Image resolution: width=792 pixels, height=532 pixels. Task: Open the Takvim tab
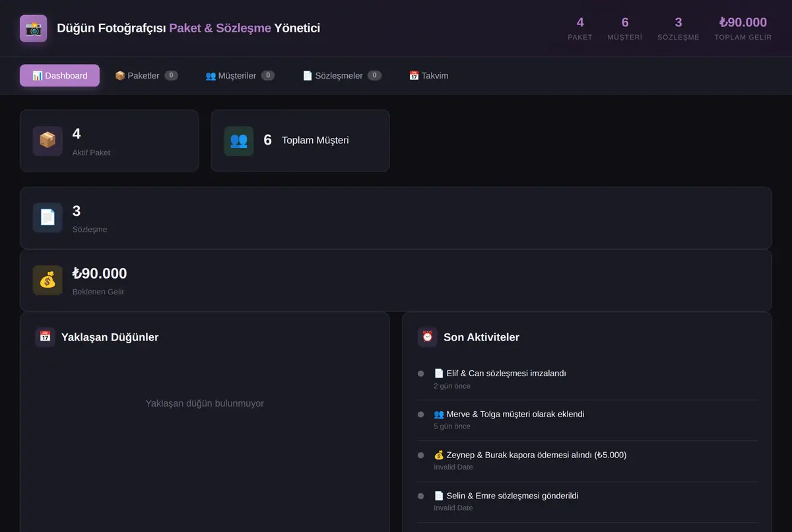point(428,75)
